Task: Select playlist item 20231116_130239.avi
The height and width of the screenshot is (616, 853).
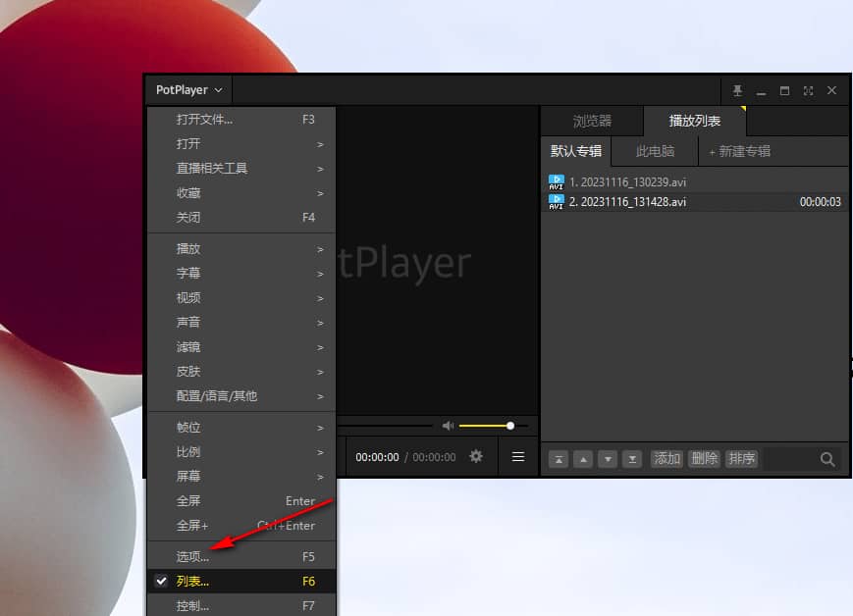Action: point(695,182)
